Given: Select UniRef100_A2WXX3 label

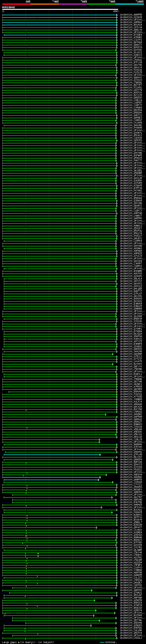Looking at the screenshot, I should pyautogui.click(x=131, y=55).
